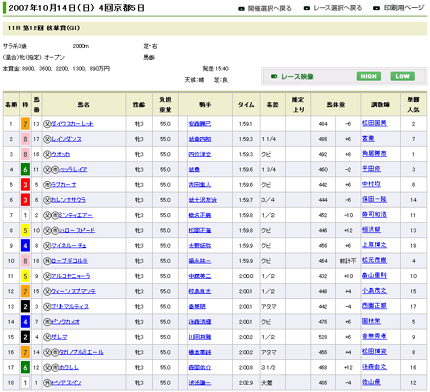Open 6th-place horse カレンナサクラ link

[68, 200]
